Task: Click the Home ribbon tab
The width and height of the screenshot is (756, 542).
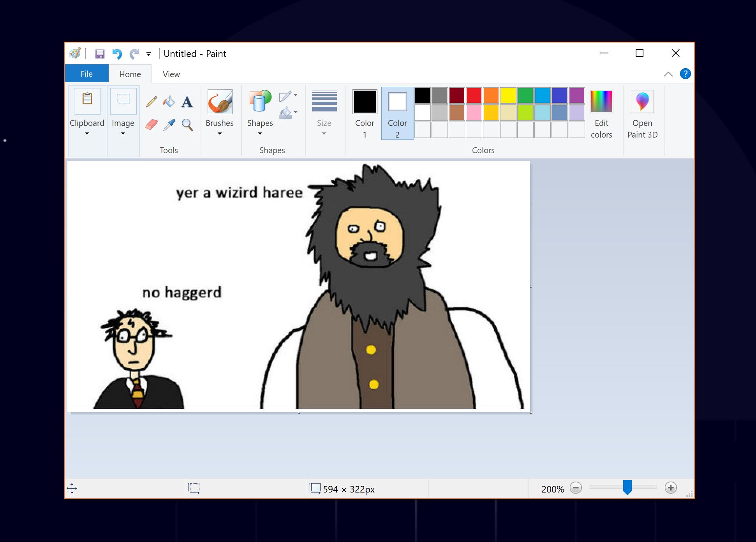Action: coord(130,74)
